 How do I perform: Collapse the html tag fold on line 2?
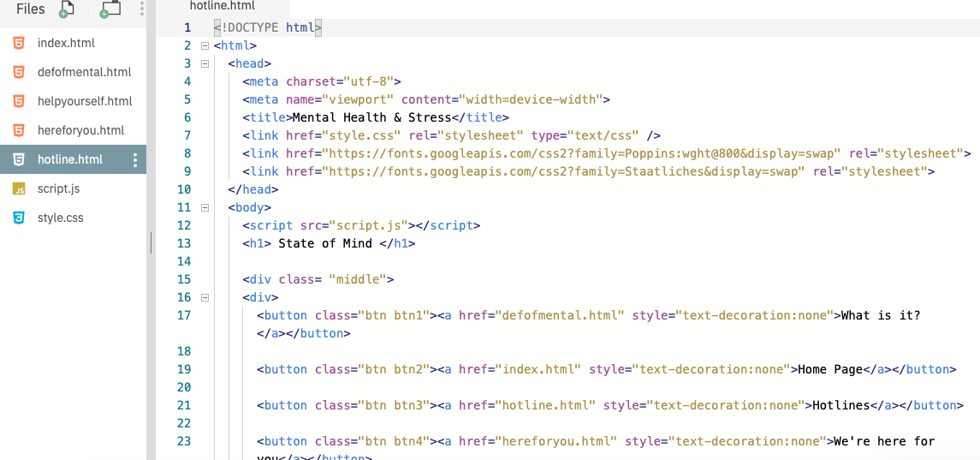(x=204, y=45)
